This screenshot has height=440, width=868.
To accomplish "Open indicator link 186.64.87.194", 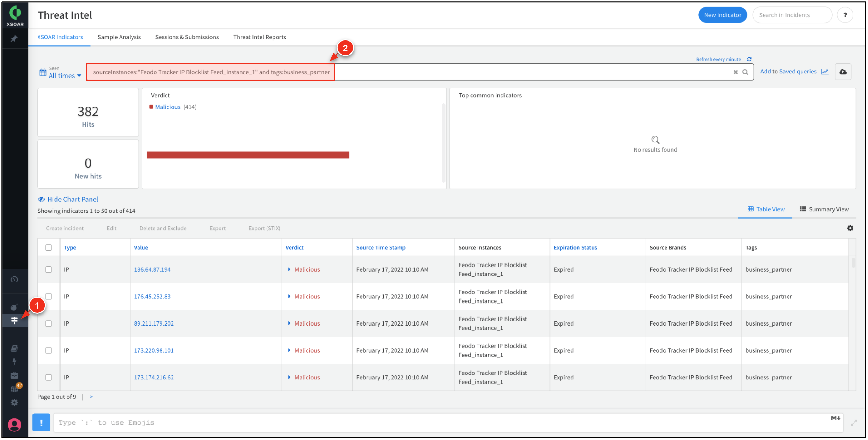I will click(x=152, y=270).
